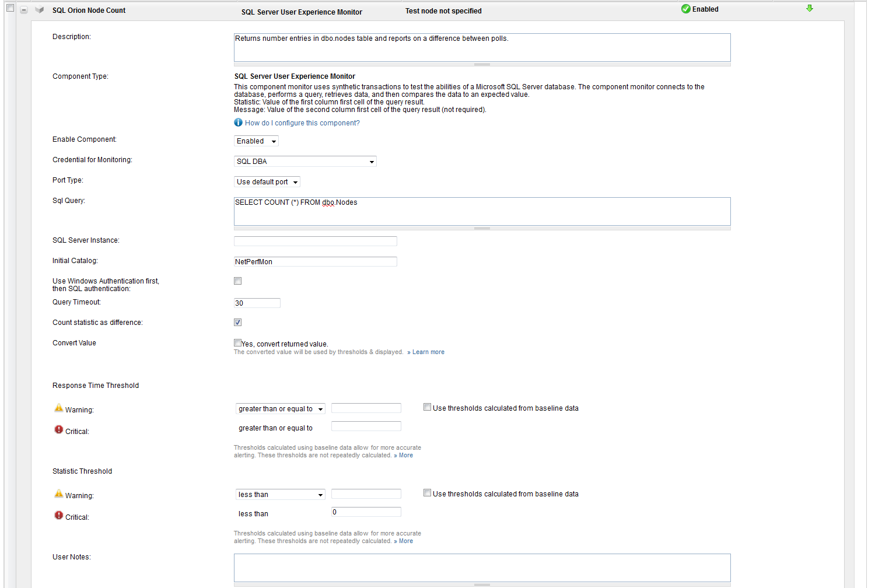
Task: Enable 'Yes, convert returned value' checkbox
Action: point(237,343)
